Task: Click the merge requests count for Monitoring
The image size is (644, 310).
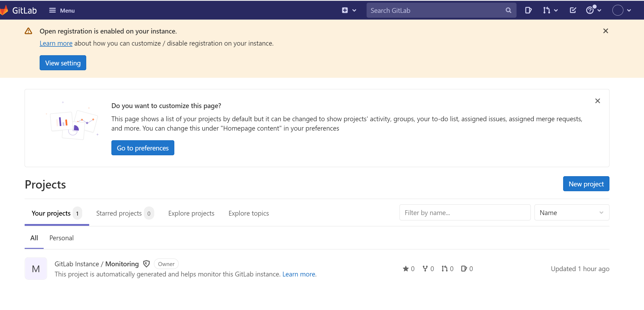Action: (x=448, y=269)
